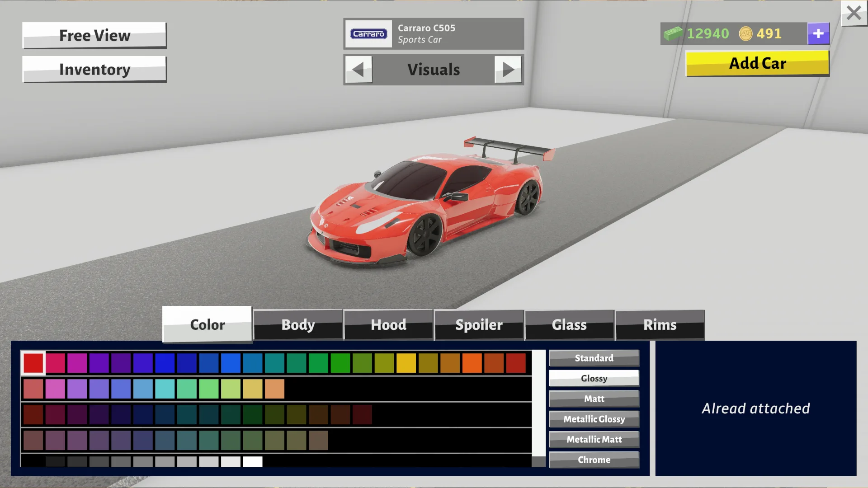This screenshot has height=488, width=868.
Task: Switch to the Body tab
Action: point(297,324)
